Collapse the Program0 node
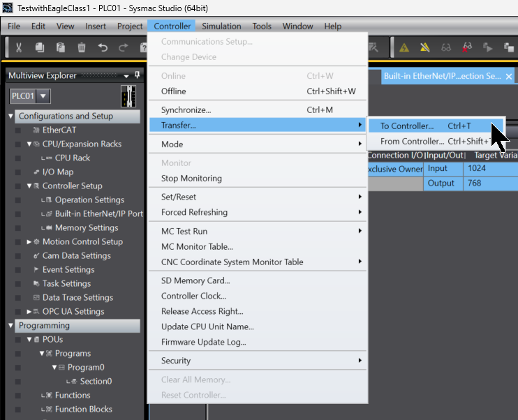 point(54,367)
